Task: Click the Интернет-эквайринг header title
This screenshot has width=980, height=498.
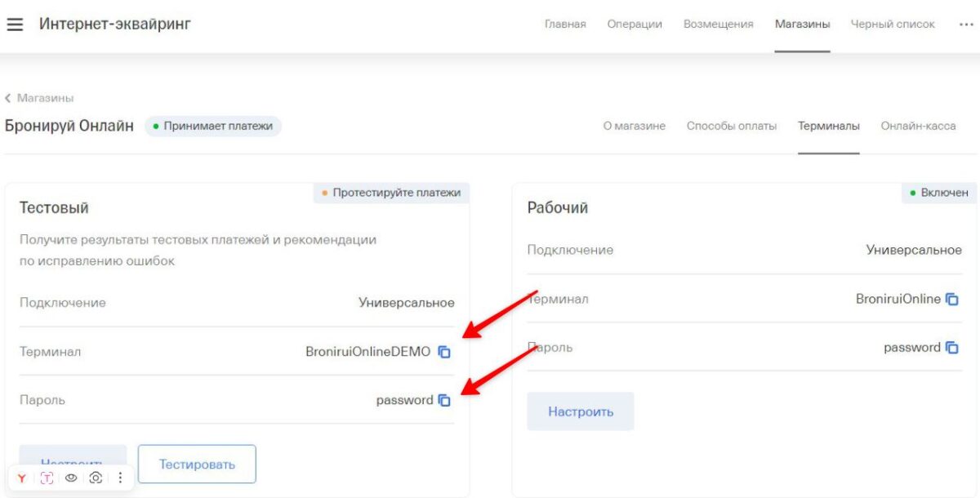Action: [115, 24]
